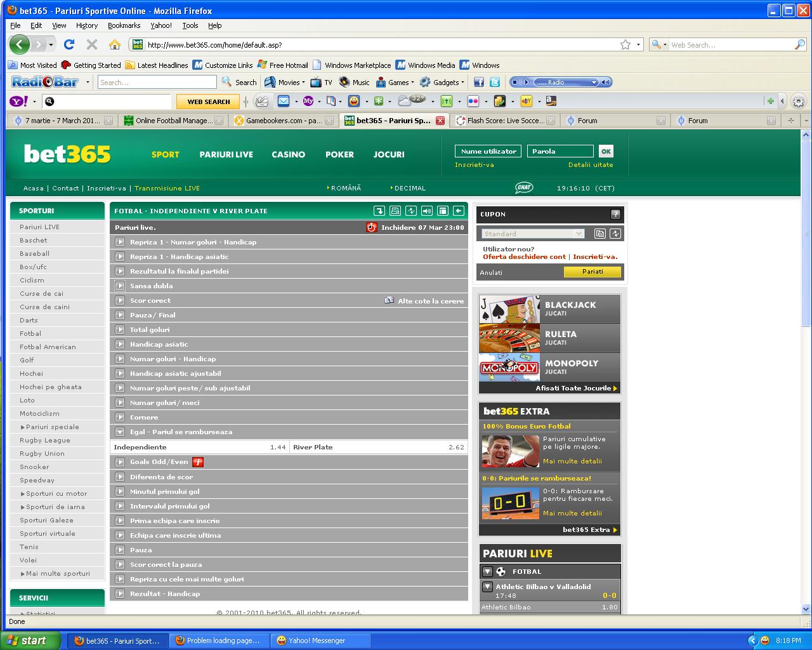Viewport: 812px width, 650px height.
Task: Open the Standard coupon type dropdown
Action: [533, 234]
